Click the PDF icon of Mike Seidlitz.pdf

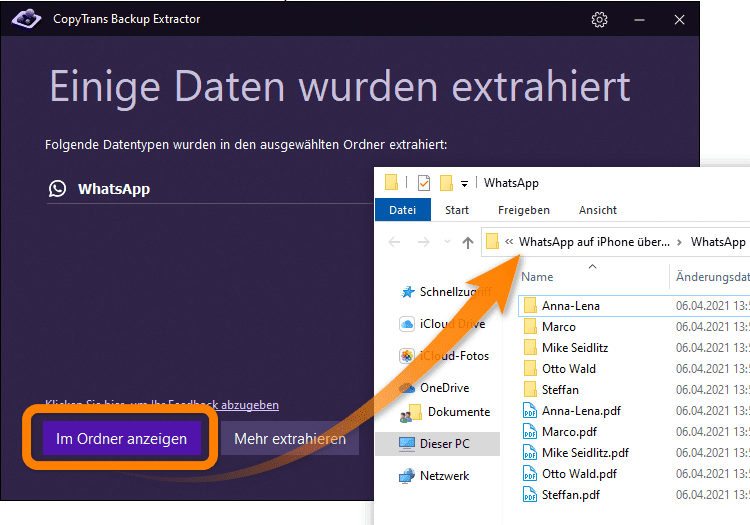(530, 453)
